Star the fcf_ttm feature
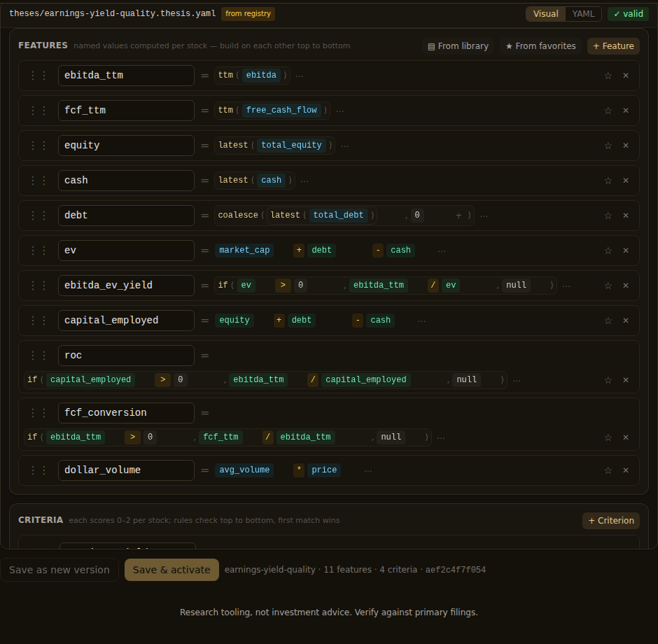The width and height of the screenshot is (658, 644). click(x=608, y=111)
